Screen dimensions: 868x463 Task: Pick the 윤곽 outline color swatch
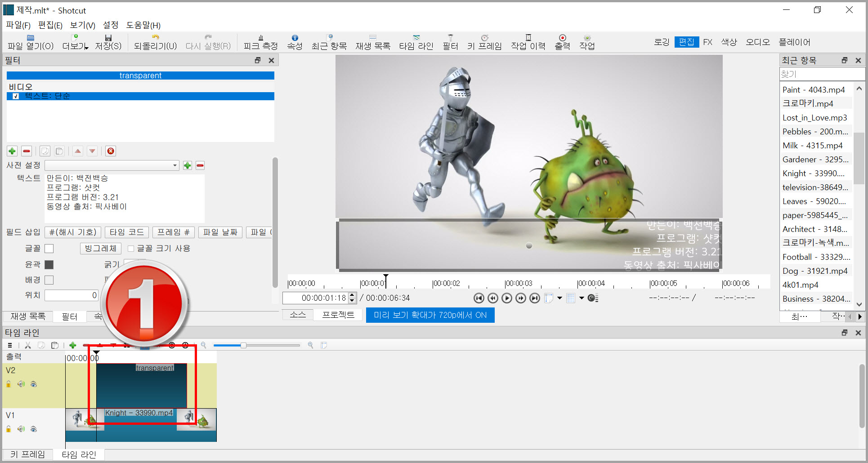[49, 265]
